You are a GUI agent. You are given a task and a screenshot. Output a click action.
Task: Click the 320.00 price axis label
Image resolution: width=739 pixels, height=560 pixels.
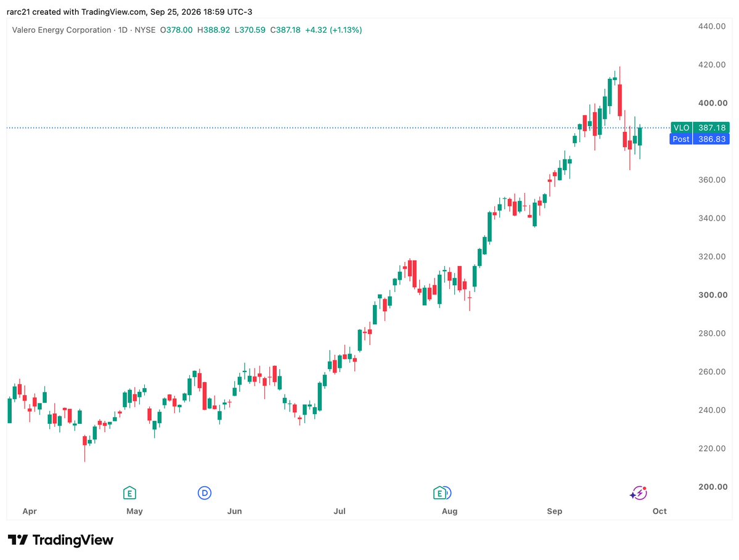point(712,257)
